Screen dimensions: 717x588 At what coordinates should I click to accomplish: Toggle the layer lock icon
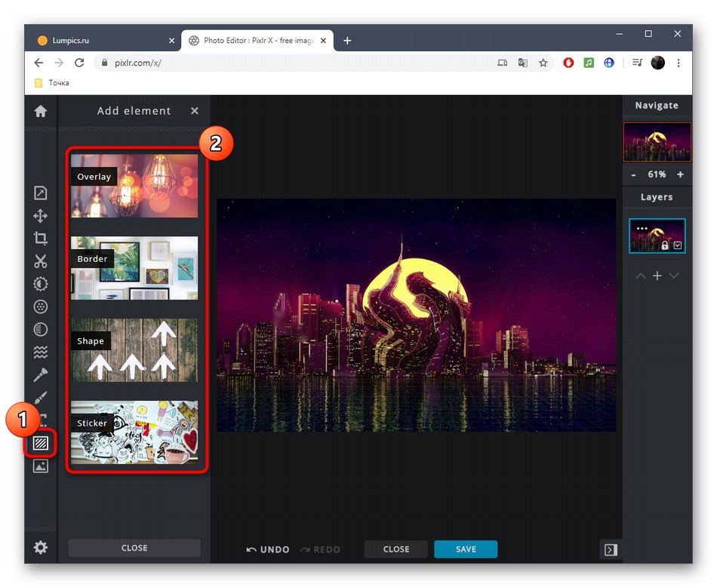665,245
